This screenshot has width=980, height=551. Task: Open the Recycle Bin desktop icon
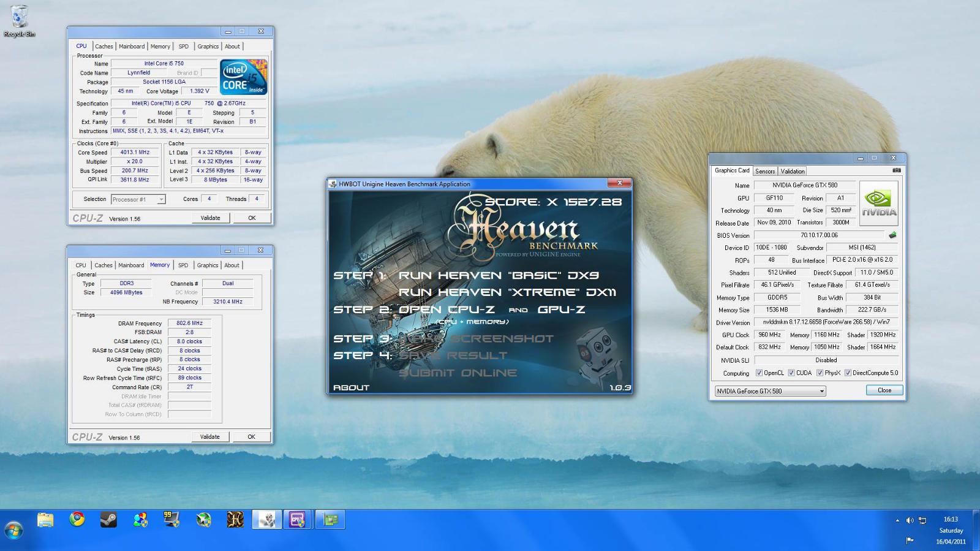click(19, 21)
